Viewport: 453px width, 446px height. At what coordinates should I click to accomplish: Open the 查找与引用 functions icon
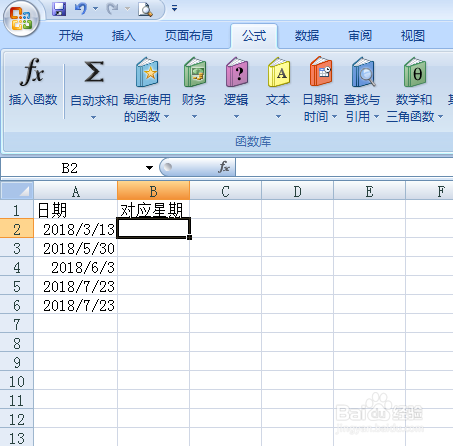click(x=363, y=72)
